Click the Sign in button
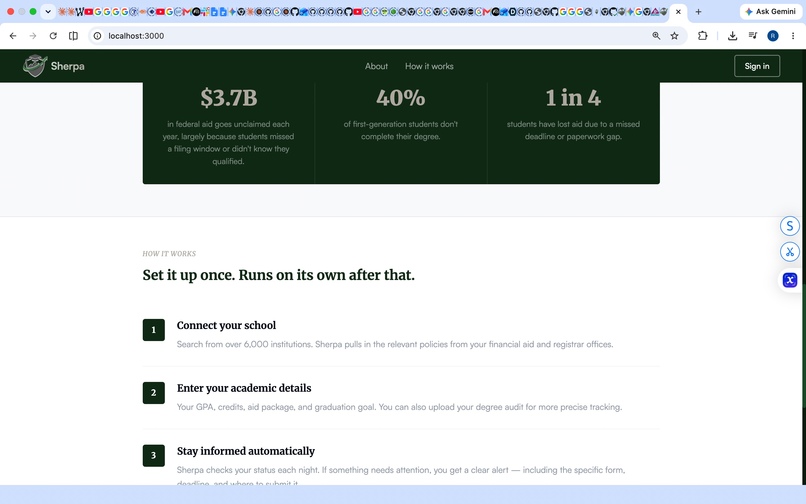Image resolution: width=806 pixels, height=504 pixels. pos(757,66)
